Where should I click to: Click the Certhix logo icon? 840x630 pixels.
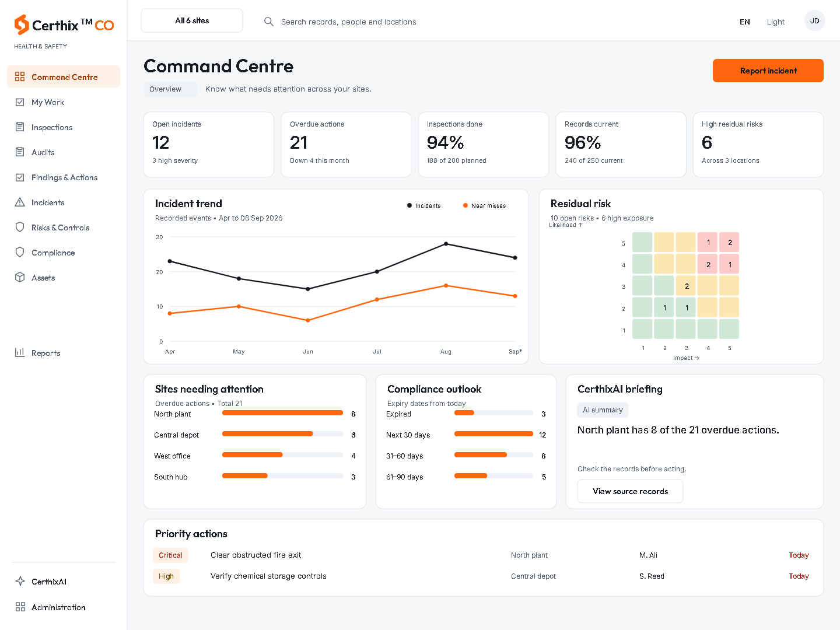[x=22, y=24]
